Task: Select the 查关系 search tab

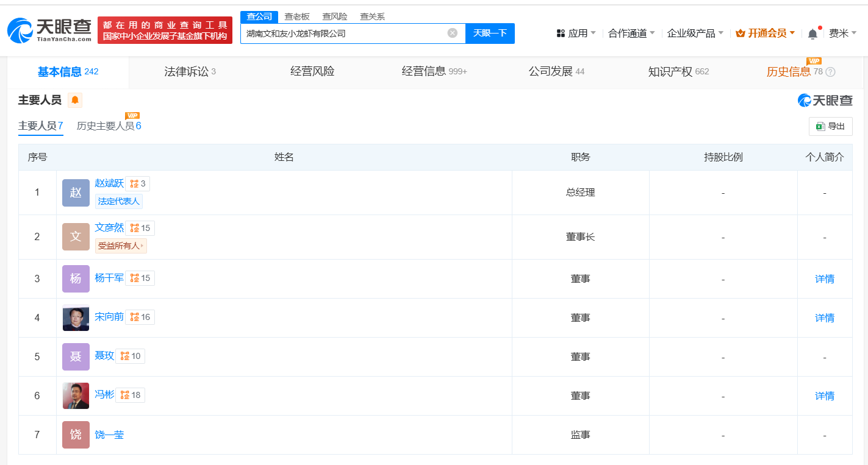Action: [372, 16]
